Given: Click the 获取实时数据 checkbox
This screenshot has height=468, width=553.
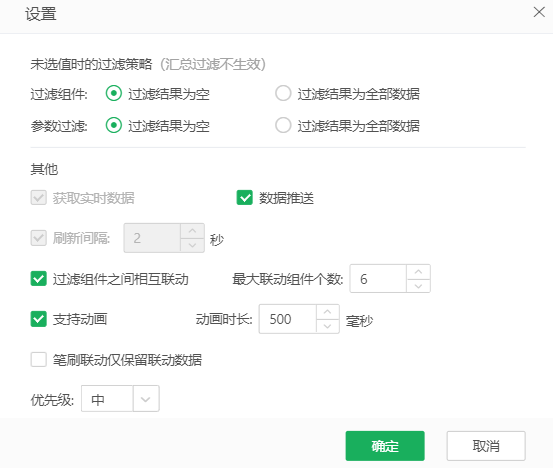Looking at the screenshot, I should click(x=38, y=197).
